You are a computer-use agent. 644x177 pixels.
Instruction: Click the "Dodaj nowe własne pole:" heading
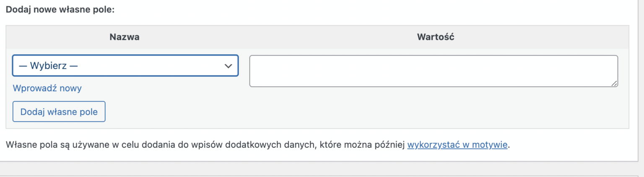point(60,9)
